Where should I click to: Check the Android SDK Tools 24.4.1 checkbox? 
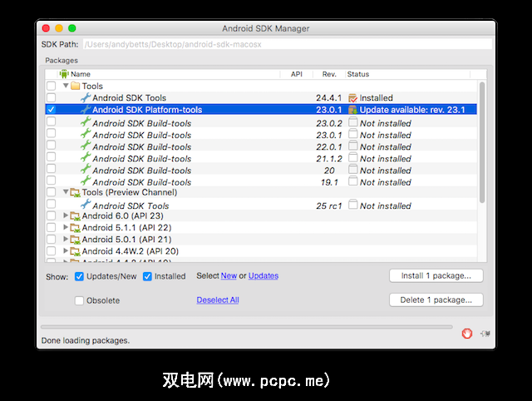point(52,98)
